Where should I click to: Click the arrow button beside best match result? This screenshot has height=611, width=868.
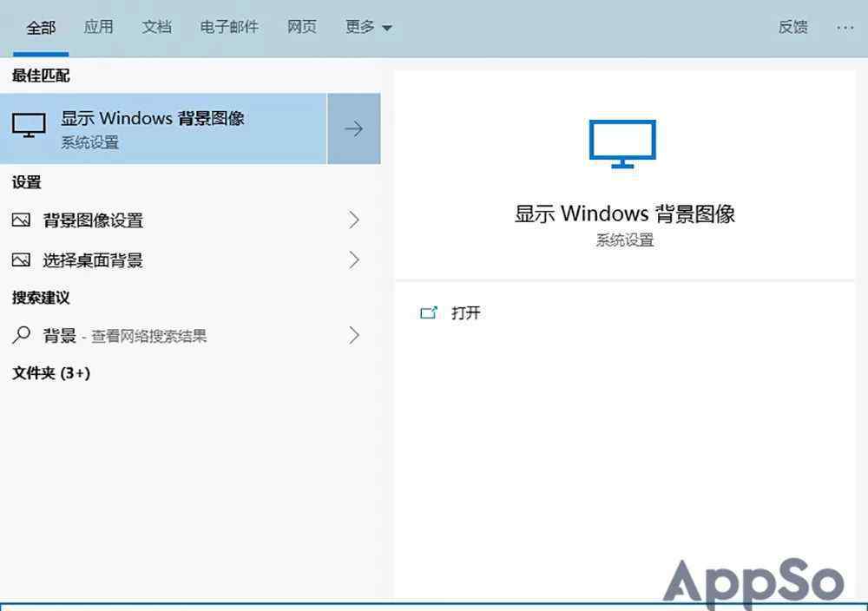[x=354, y=128]
